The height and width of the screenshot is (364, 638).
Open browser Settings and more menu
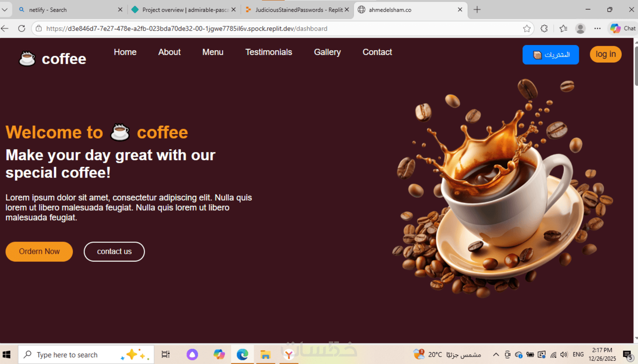pyautogui.click(x=597, y=29)
